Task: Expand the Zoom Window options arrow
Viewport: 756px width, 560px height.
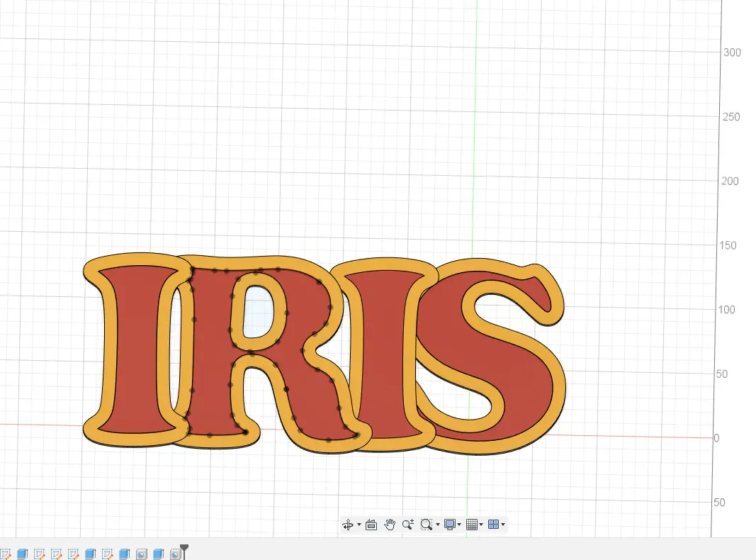Action: point(438,525)
